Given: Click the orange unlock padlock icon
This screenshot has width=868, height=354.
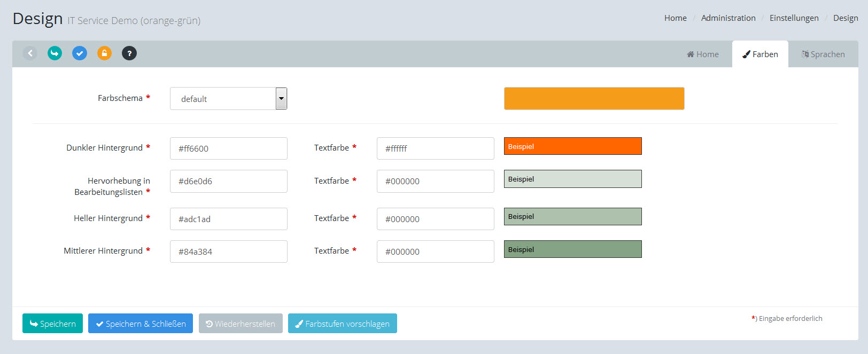Looking at the screenshot, I should pos(104,53).
